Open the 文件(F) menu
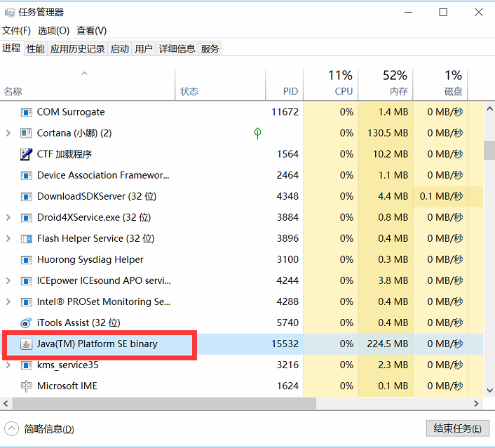This screenshot has width=495, height=448. [x=16, y=31]
